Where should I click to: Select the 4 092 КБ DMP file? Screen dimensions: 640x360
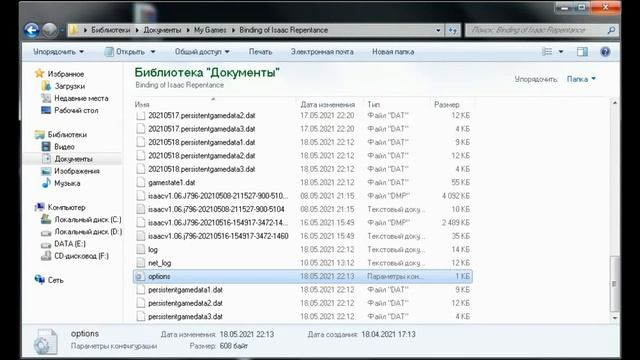(x=302, y=196)
